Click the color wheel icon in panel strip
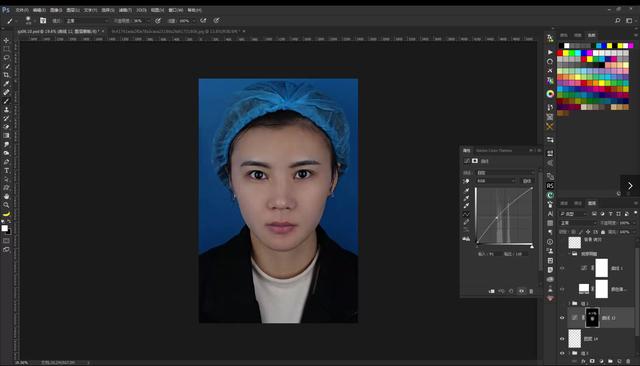640x366 pixels. point(550,94)
